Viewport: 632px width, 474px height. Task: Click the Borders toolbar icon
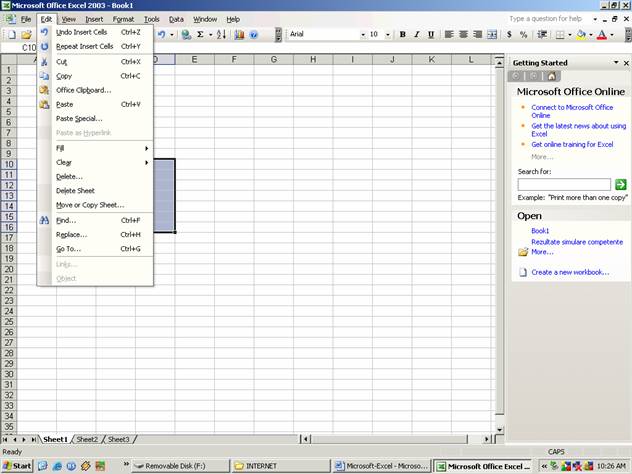click(560, 35)
